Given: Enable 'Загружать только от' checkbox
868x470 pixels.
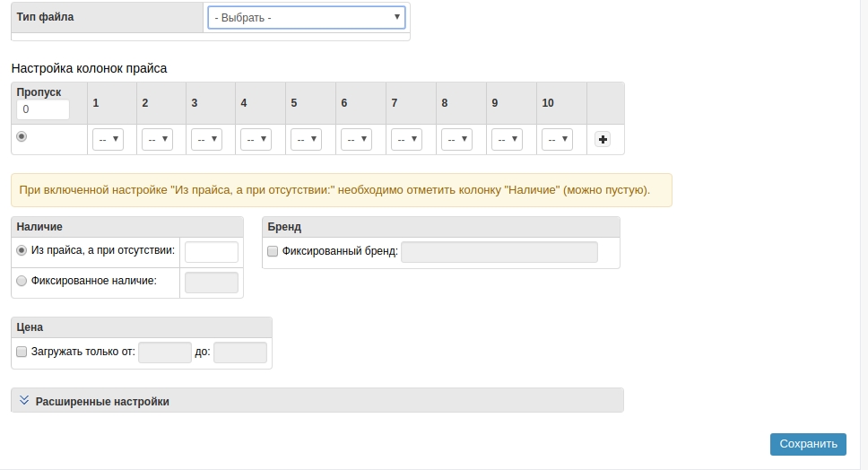Looking at the screenshot, I should 22,352.
